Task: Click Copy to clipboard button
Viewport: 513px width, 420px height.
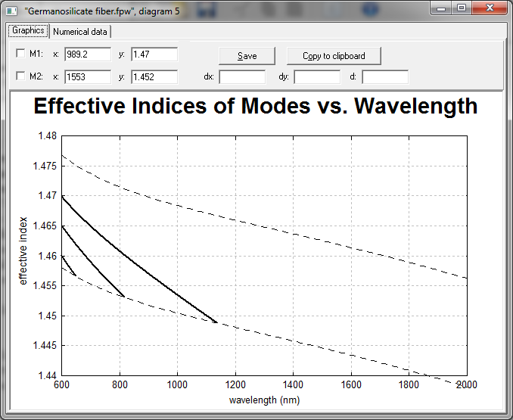Action: click(x=334, y=56)
